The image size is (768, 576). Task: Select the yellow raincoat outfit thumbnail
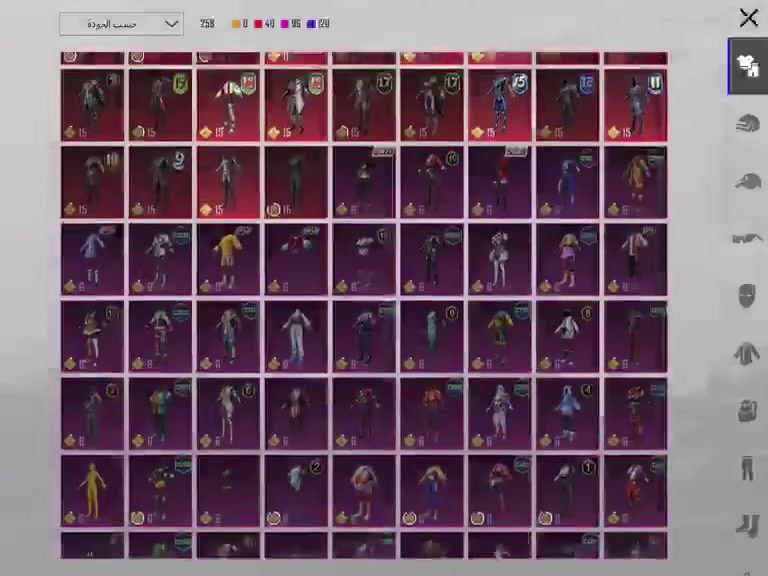(x=228, y=260)
